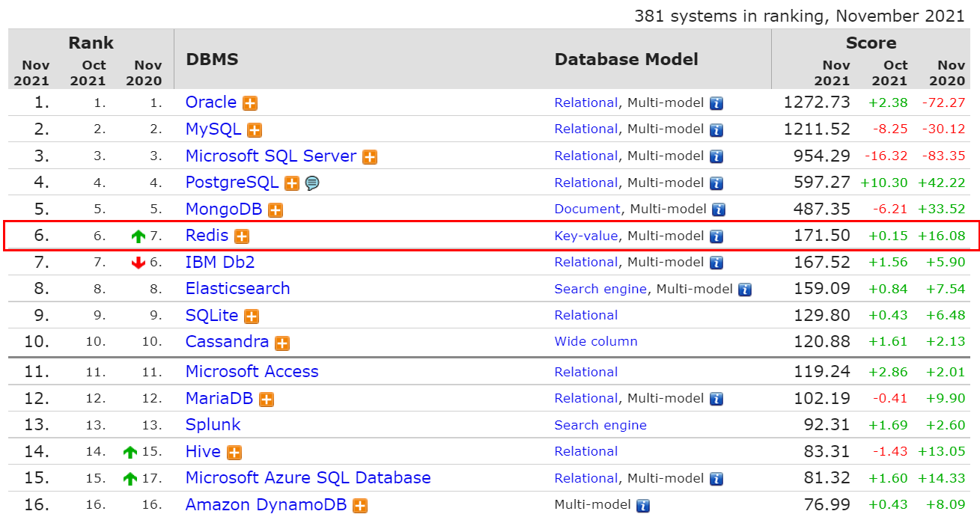Open the PostgreSQL link

point(232,183)
